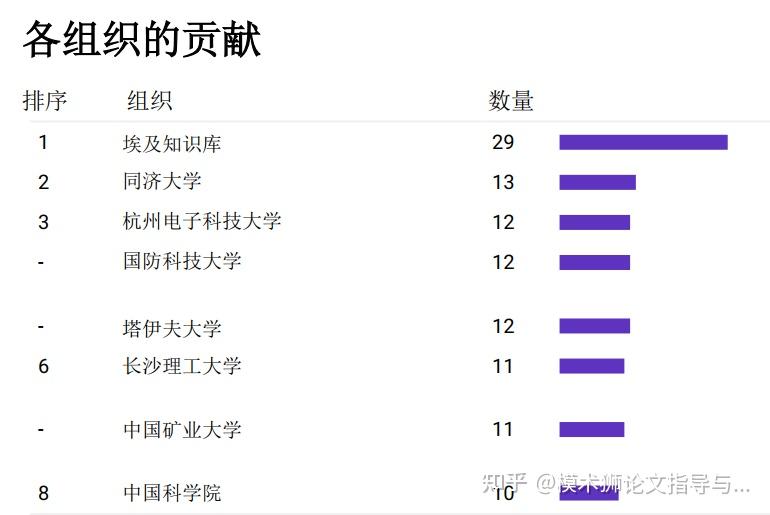
Task: Click the 知乎 watermark text
Action: 505,484
